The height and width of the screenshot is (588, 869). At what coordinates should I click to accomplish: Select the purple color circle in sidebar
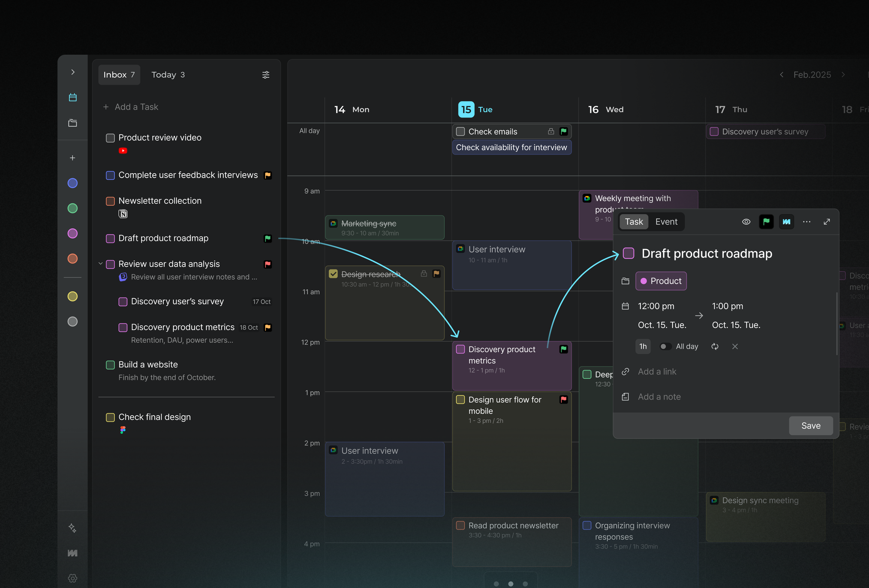73,234
